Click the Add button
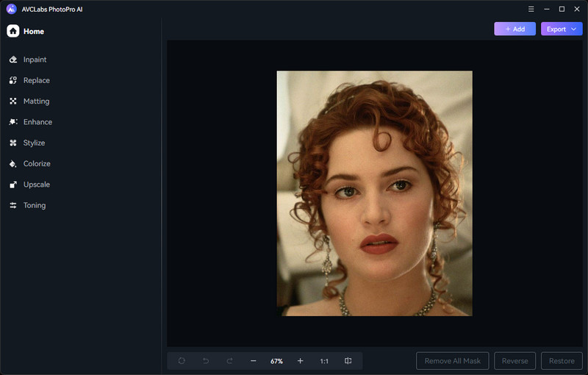Screen dimensions: 588x375 [515, 29]
